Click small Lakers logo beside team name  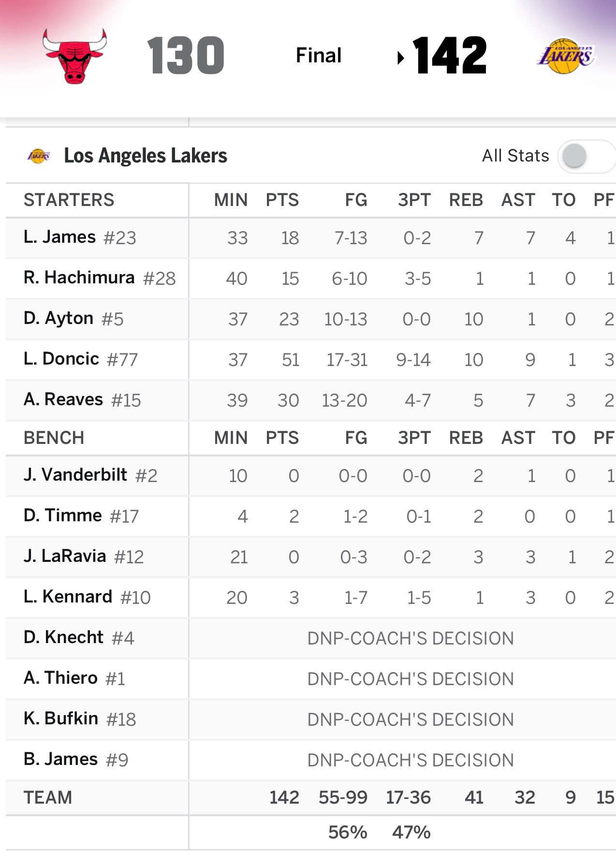click(39, 156)
